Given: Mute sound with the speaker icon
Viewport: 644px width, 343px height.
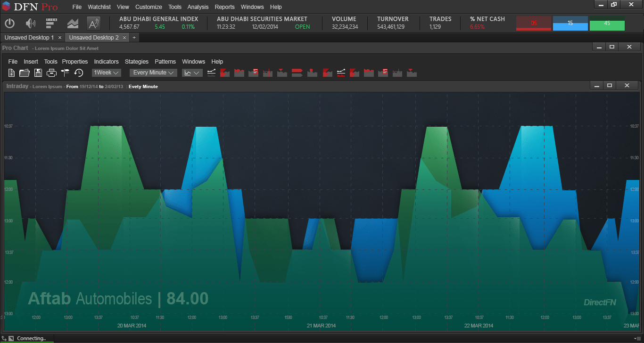Looking at the screenshot, I should [x=31, y=23].
